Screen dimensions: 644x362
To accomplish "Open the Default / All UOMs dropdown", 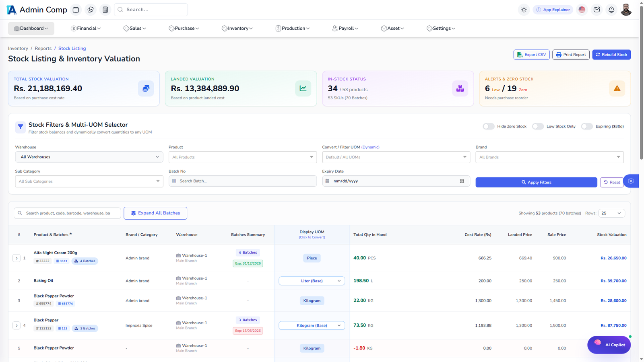I will [x=396, y=157].
